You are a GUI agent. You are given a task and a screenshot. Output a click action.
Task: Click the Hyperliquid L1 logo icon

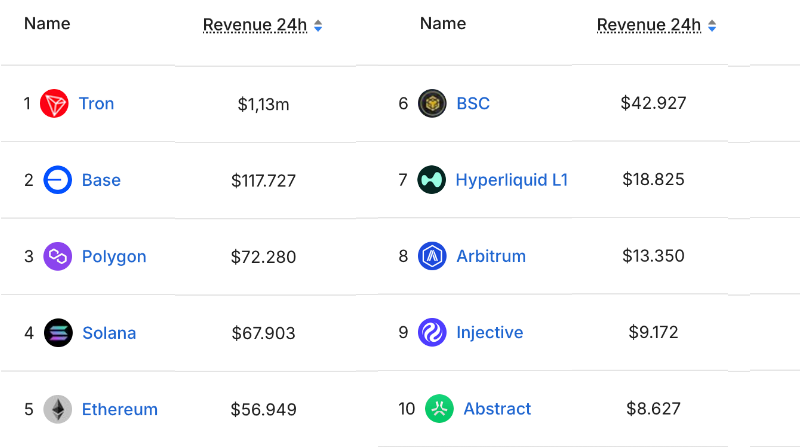pos(432,180)
